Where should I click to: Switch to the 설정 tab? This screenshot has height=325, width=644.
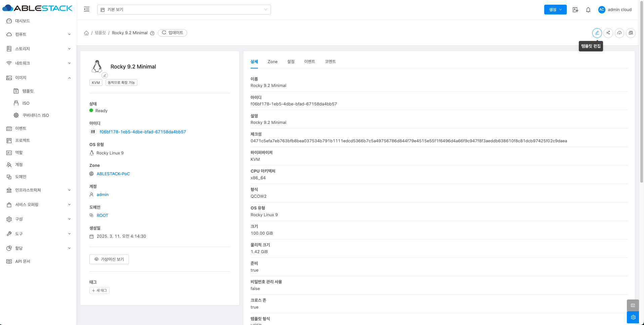click(x=291, y=62)
